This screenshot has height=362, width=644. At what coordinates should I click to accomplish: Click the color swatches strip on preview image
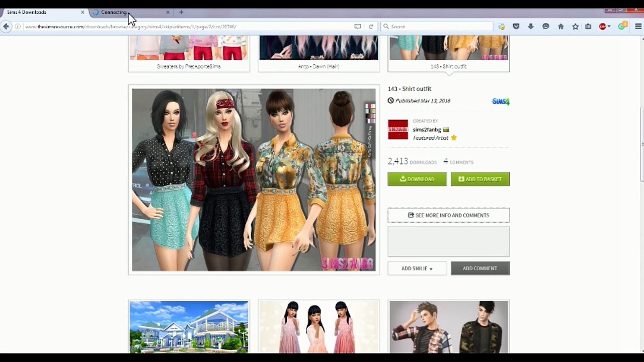click(370, 114)
